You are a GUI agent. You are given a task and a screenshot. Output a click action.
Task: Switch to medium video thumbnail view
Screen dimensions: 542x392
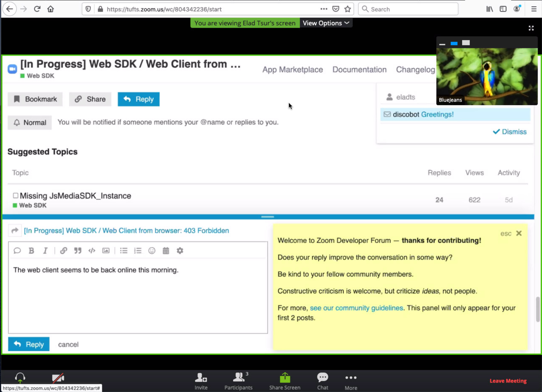click(454, 43)
